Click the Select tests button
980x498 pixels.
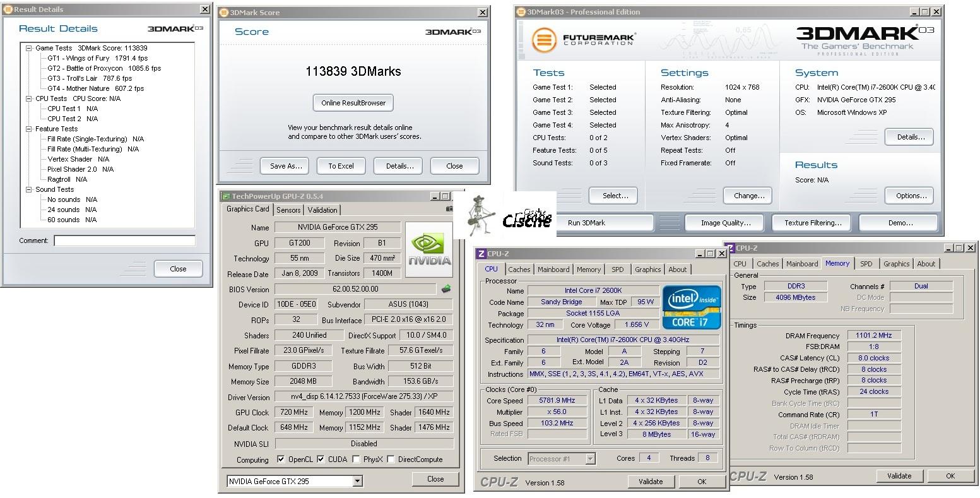(x=613, y=196)
